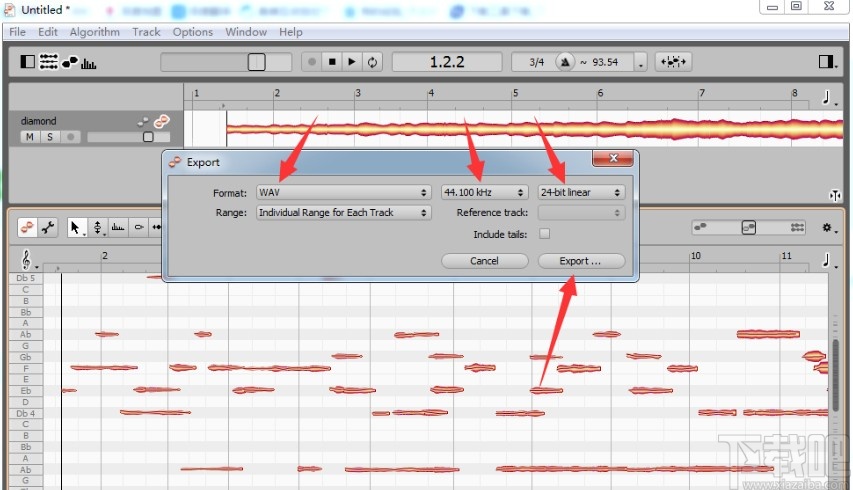
Task: Open the Reference track dropdown
Action: pyautogui.click(x=581, y=213)
